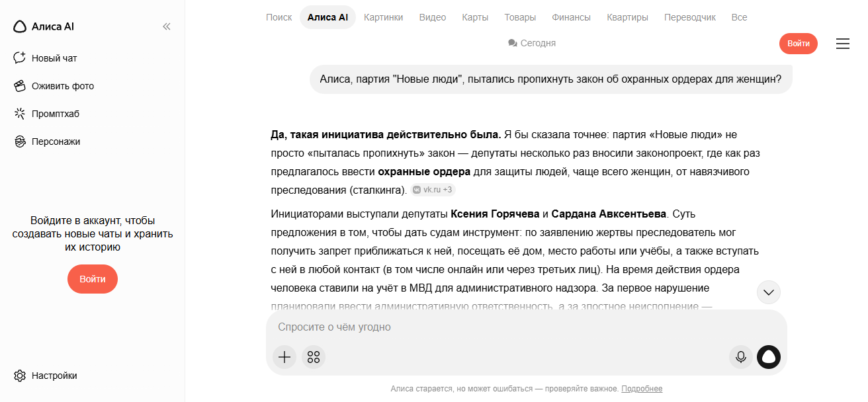Click the Настройки gear icon
This screenshot has height=402, width=868.
click(20, 376)
